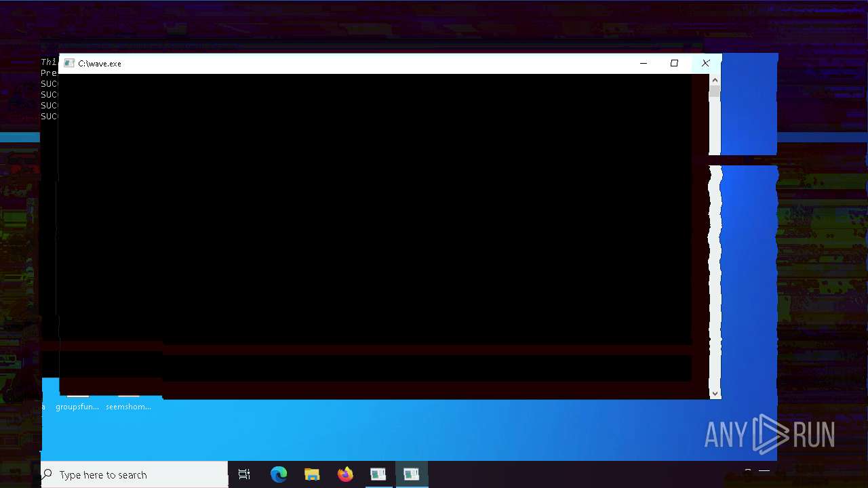
Task: Click the wave.exe title bar text
Action: (100, 64)
